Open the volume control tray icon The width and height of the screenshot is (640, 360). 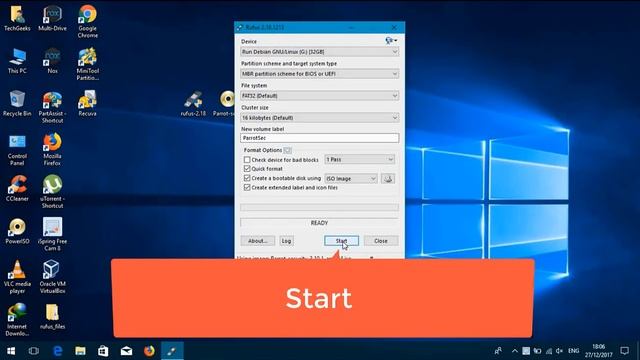560,351
